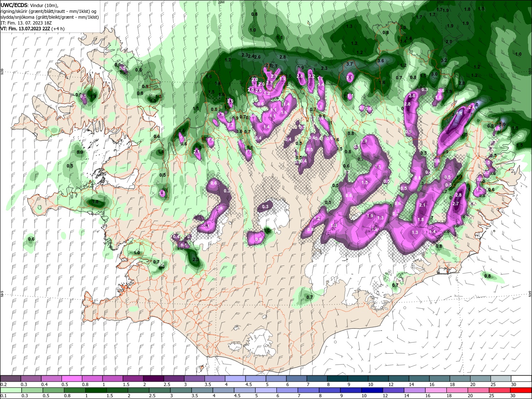Select the snow scale swatch labeled 14
Viewport: 532px width, 399px height.
419,379
